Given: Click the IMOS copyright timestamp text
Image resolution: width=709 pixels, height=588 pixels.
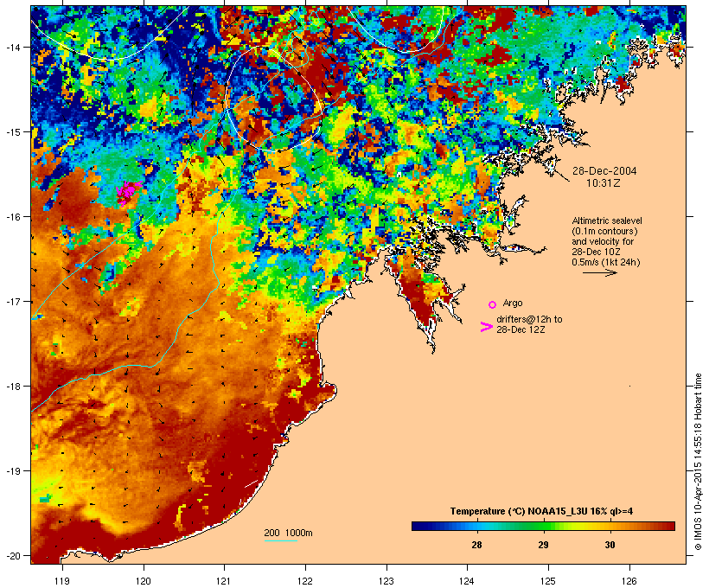Looking at the screenshot, I should coord(698,462).
